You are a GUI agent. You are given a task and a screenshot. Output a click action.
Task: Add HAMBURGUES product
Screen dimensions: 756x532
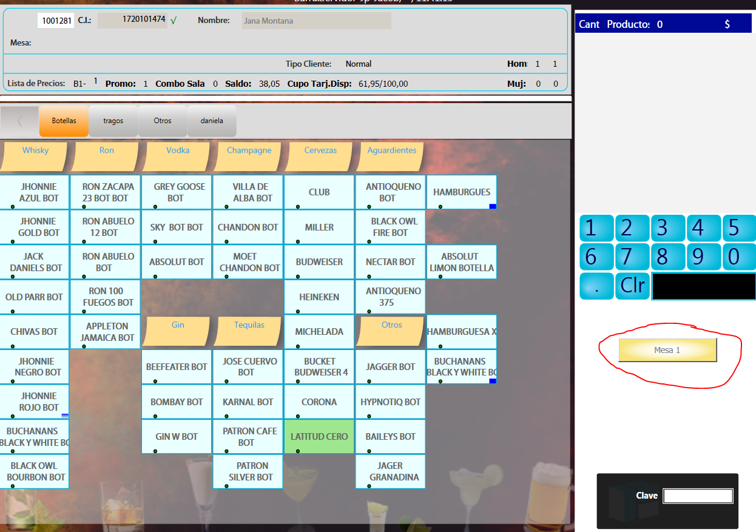click(462, 192)
